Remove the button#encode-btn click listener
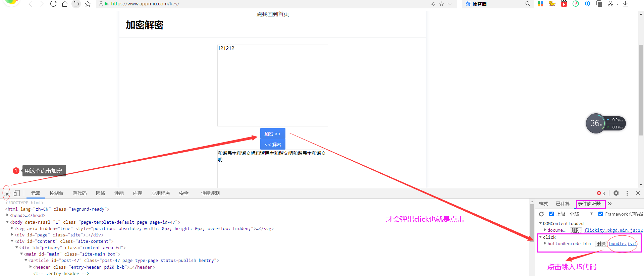The image size is (644, 276). [601, 244]
